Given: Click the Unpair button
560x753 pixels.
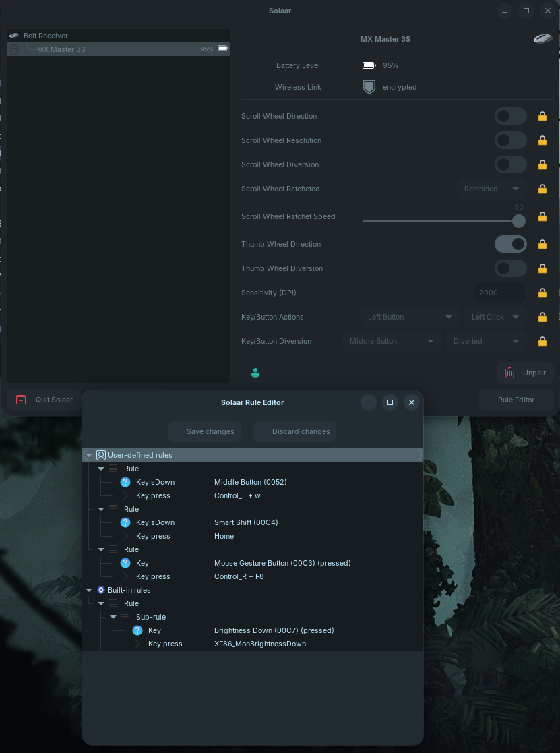Looking at the screenshot, I should 525,373.
